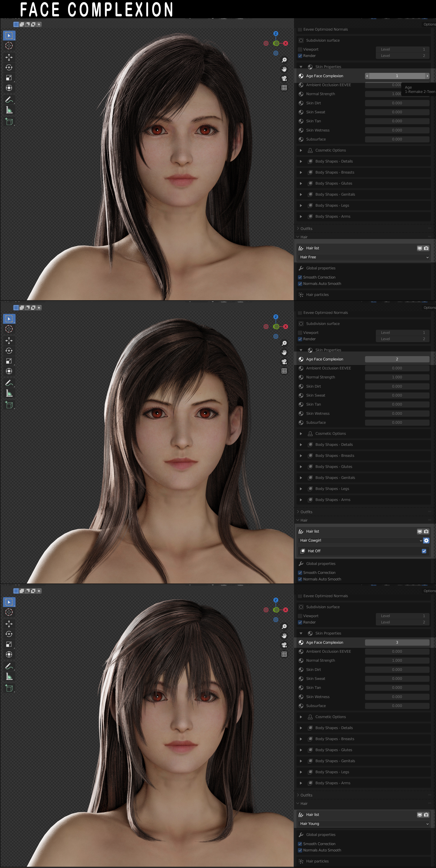Disable Smooth Correction in the top panel

coord(300,277)
